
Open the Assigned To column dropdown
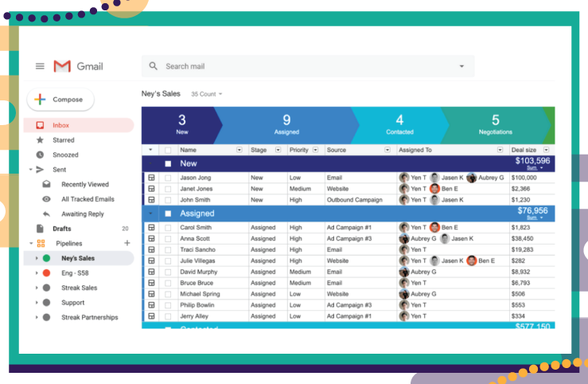point(500,150)
